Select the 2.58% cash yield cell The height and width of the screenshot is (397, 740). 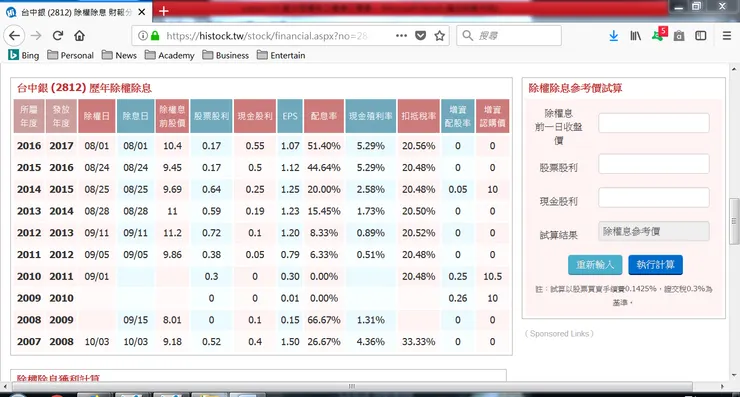tap(370, 189)
